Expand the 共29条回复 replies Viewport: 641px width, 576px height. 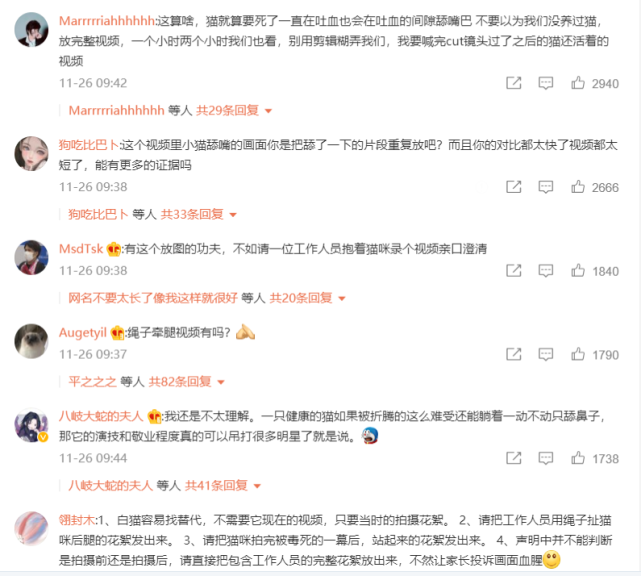pyautogui.click(x=234, y=110)
